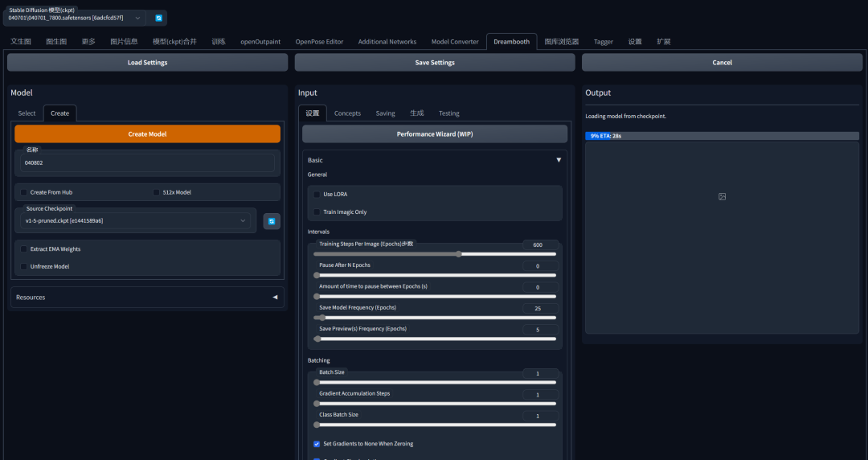
Task: Click the 'Loading model from checkpoint.' status text
Action: click(625, 117)
